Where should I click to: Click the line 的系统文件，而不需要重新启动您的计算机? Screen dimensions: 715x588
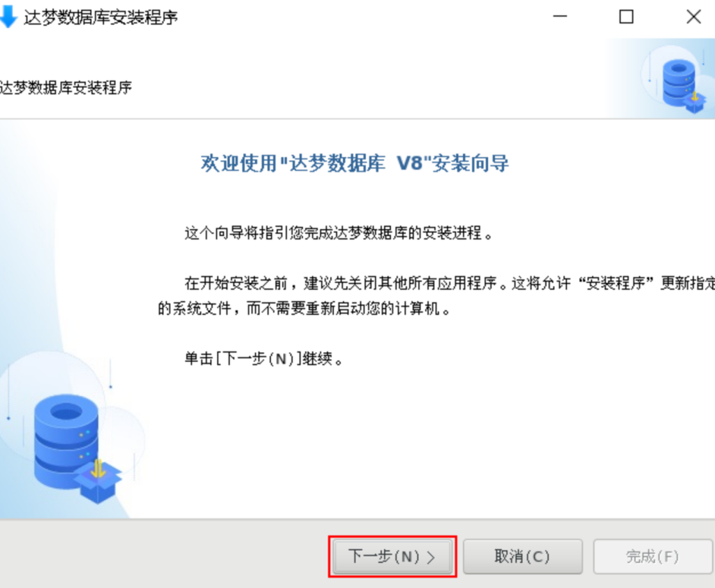304,309
